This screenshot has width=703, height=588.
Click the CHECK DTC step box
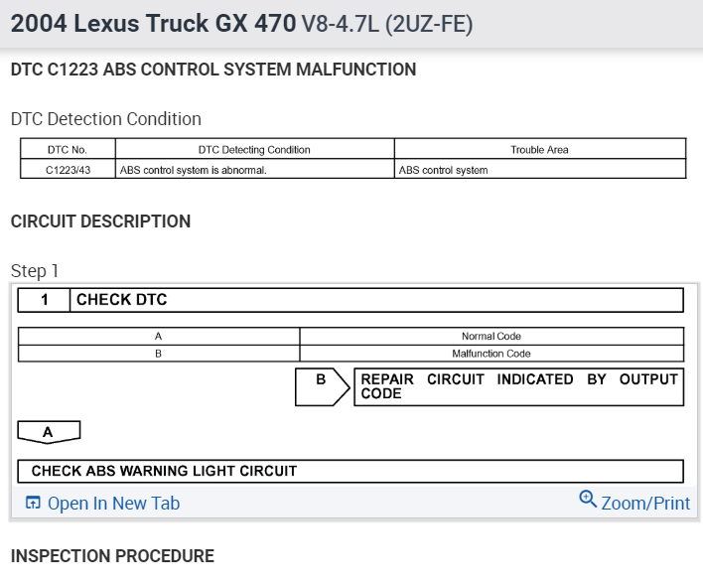coord(351,300)
